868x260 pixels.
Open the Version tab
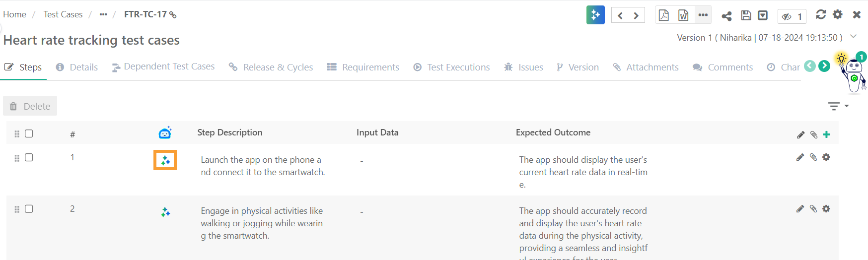tap(578, 67)
